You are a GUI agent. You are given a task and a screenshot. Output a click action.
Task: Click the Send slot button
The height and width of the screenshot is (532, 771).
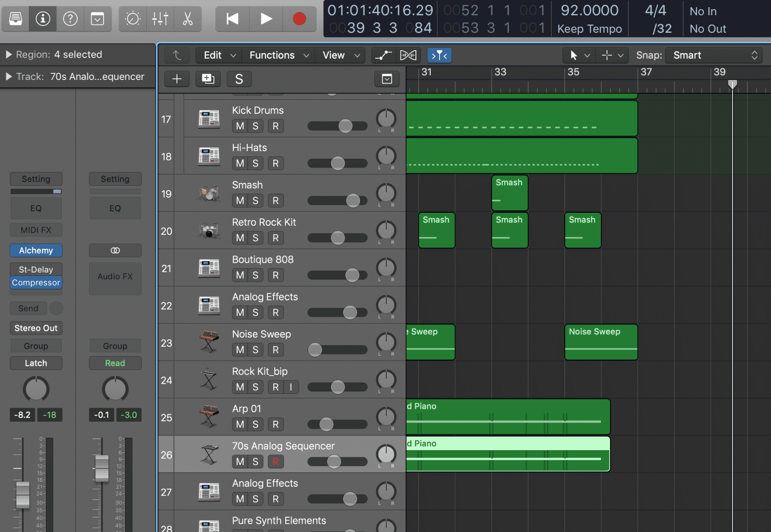click(28, 308)
